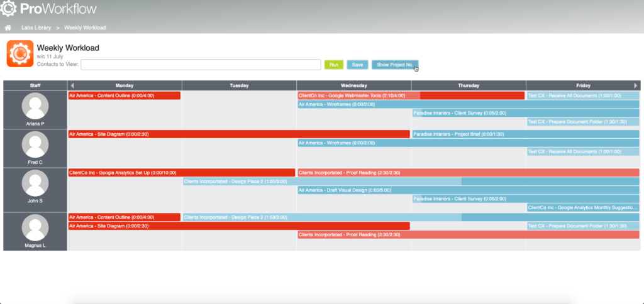The width and height of the screenshot is (644, 304).
Task: Go to the home icon in breadcrumb
Action: (8, 28)
